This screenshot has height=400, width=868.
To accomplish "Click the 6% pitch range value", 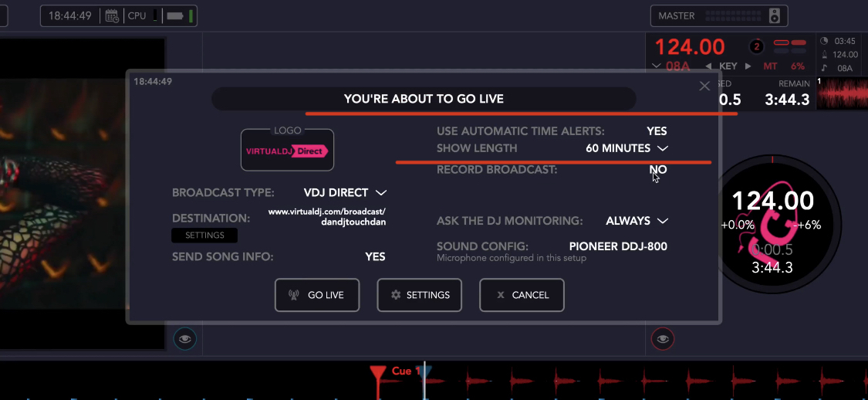I will (x=798, y=66).
